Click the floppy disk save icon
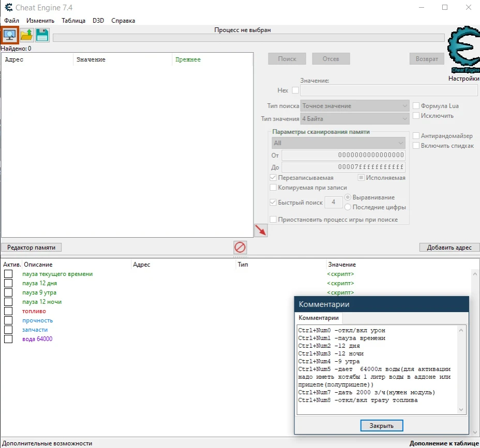 pyautogui.click(x=42, y=35)
